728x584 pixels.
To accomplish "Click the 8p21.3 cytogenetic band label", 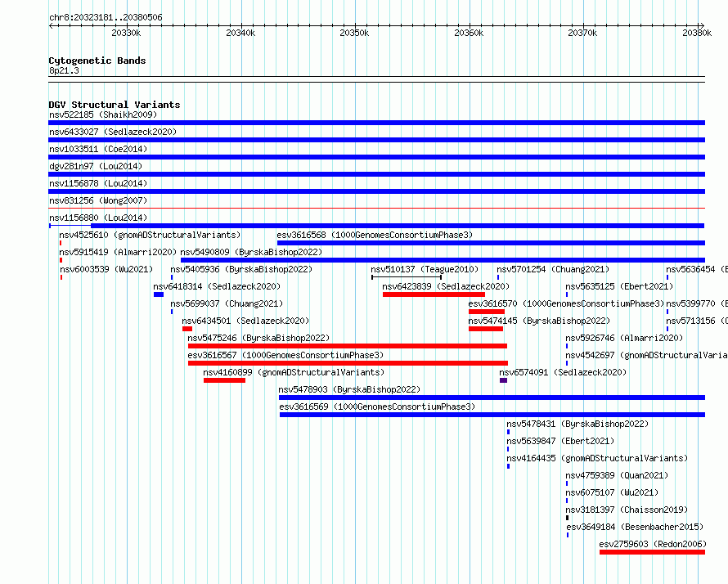I will click(64, 70).
